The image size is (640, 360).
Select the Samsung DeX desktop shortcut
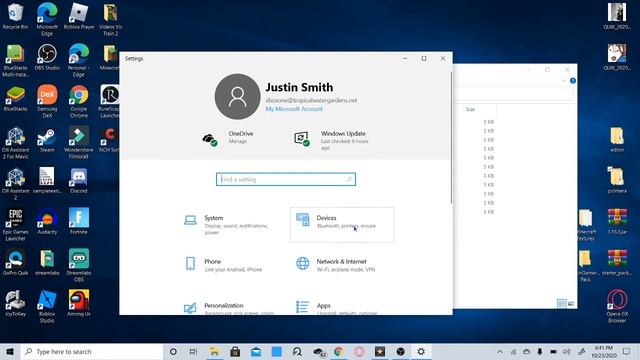47,101
